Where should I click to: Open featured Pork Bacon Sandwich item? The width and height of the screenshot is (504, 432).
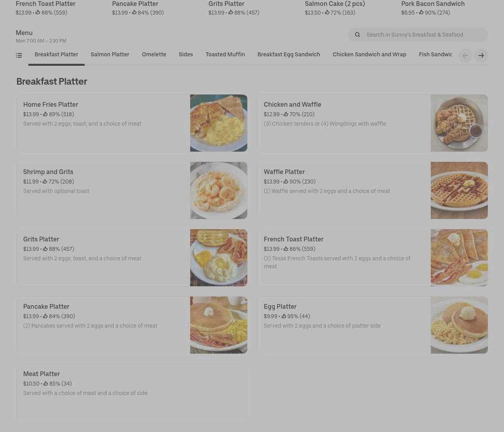[x=433, y=8]
